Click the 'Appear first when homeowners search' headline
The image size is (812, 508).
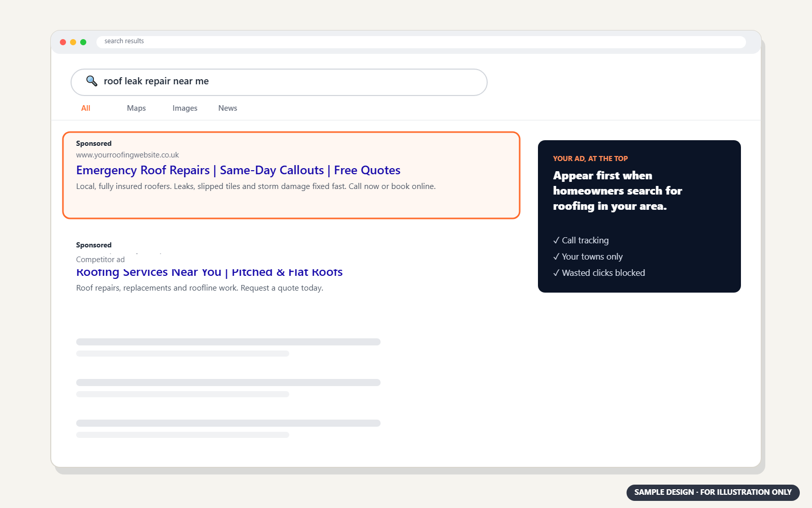[618, 190]
